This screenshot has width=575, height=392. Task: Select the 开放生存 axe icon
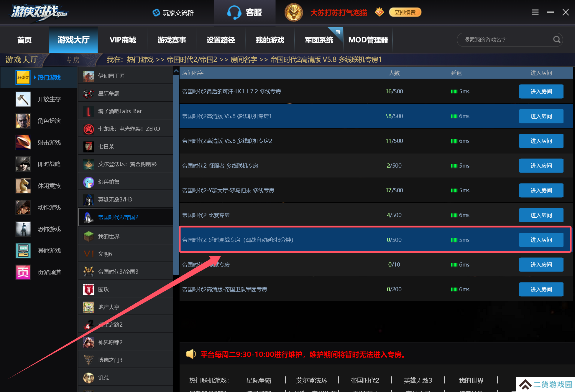click(x=23, y=99)
